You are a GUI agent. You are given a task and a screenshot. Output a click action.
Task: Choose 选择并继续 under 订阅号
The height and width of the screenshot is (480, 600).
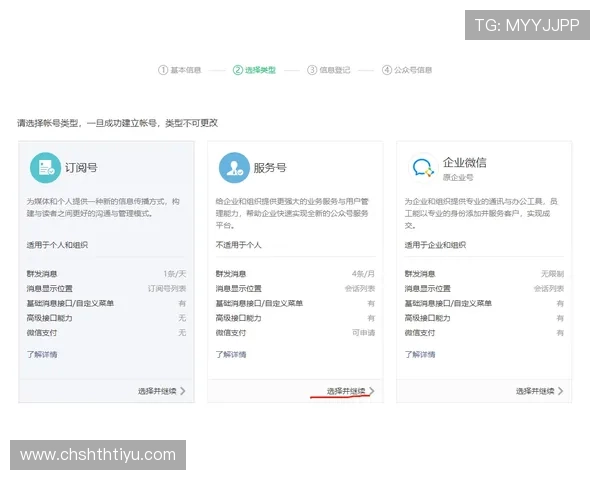pyautogui.click(x=157, y=391)
